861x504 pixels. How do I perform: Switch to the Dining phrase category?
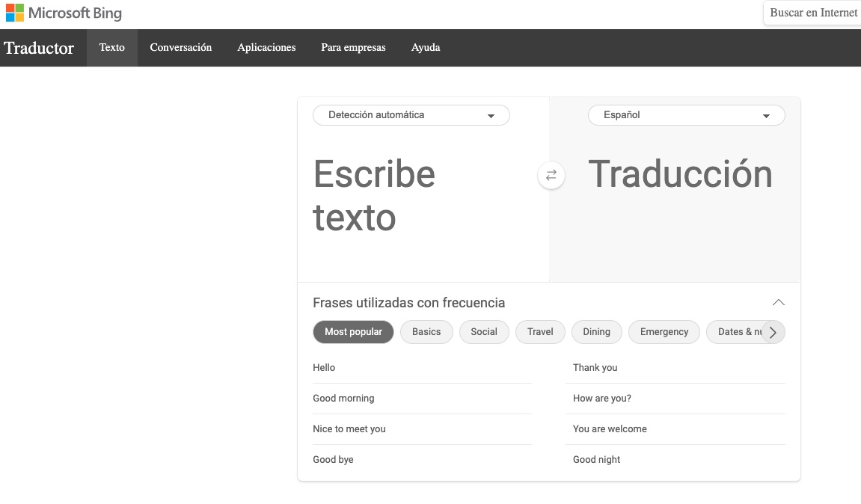tap(596, 331)
